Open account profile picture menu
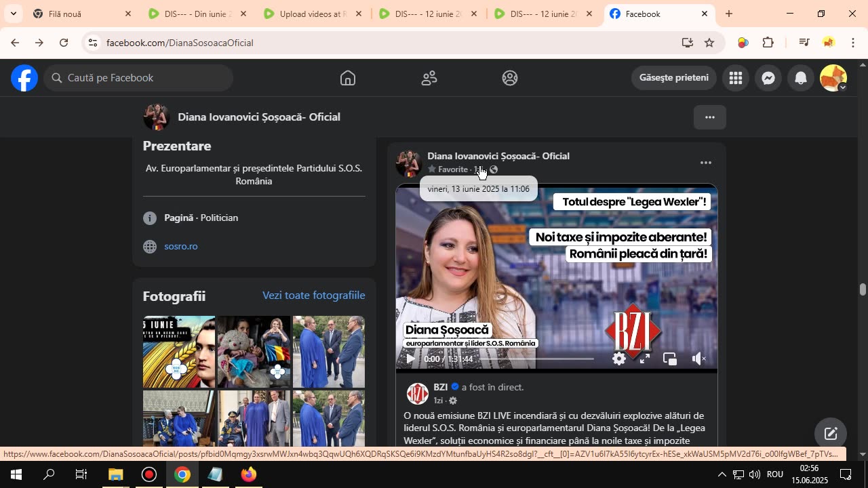The image size is (868, 488). tap(833, 78)
